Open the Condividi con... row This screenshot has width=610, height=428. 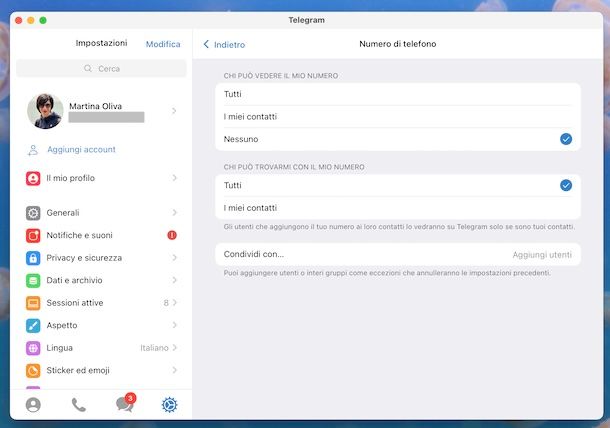click(398, 254)
